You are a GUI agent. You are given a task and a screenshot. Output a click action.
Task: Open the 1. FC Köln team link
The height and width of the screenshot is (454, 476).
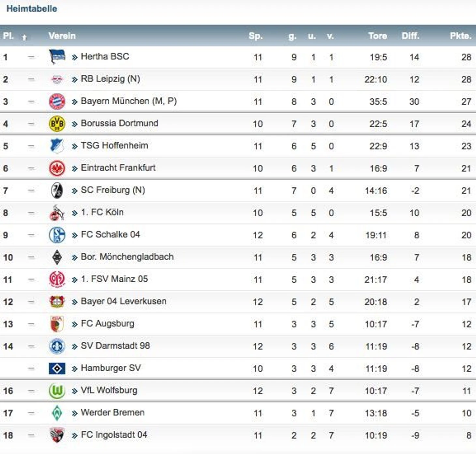point(102,212)
